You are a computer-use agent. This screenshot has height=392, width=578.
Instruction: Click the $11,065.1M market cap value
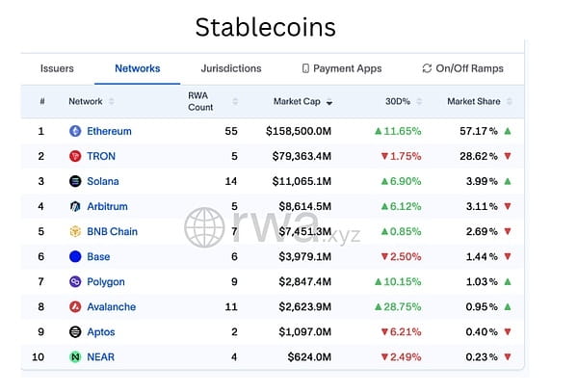[302, 181]
